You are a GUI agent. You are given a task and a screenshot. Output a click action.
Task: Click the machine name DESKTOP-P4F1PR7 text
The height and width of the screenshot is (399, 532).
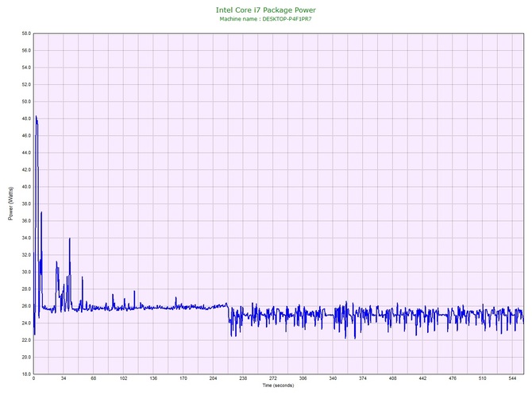[287, 19]
